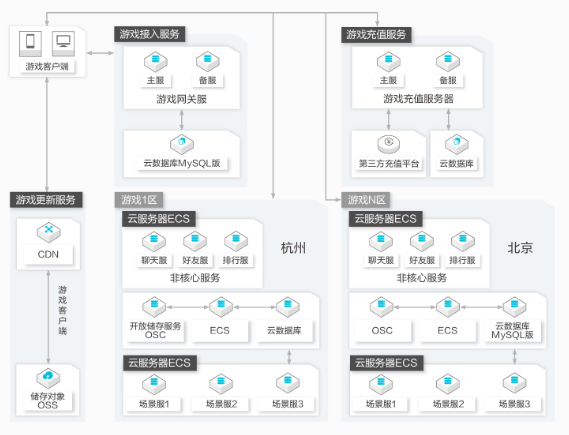The image size is (569, 435).
Task: Click the 北京 region label
Action: tap(520, 248)
